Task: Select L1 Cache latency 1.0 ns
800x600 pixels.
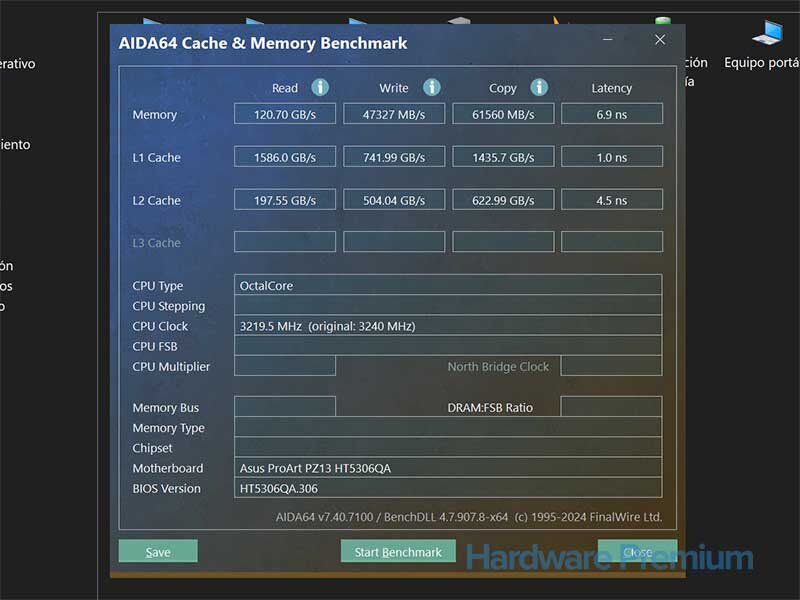Action: coord(612,157)
